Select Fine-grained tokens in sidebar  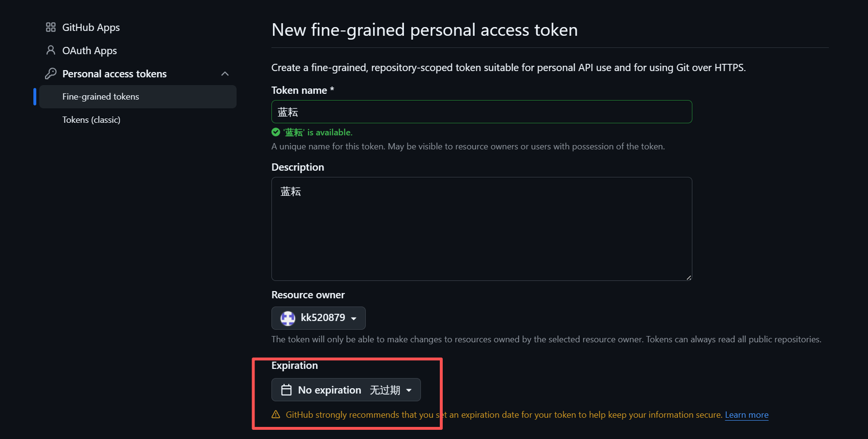pos(101,97)
